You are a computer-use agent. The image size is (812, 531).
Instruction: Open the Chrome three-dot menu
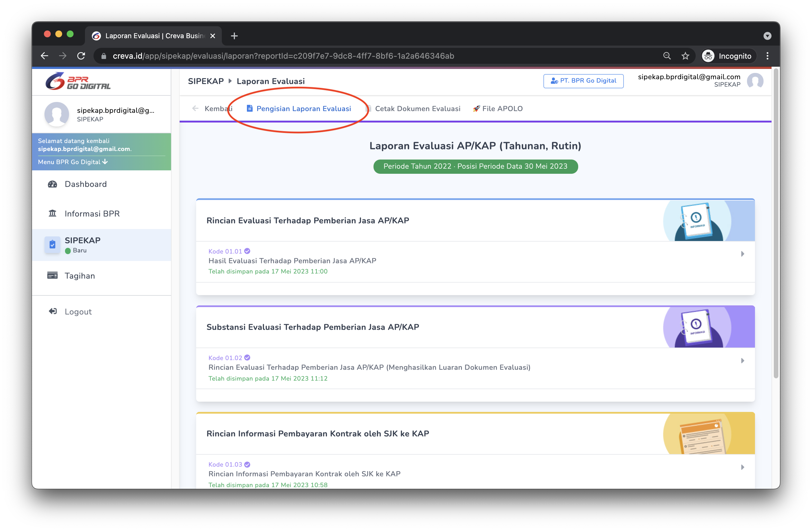(x=767, y=56)
